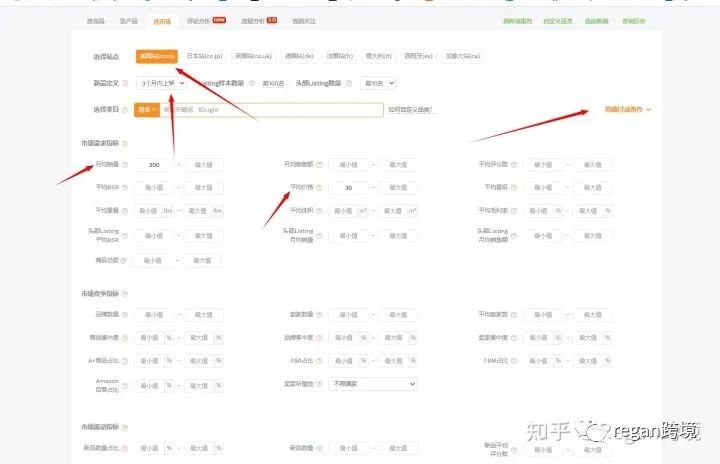The height and width of the screenshot is (464, 720).
Task: Open help icon next to 品牌数量
Action: pos(125,315)
